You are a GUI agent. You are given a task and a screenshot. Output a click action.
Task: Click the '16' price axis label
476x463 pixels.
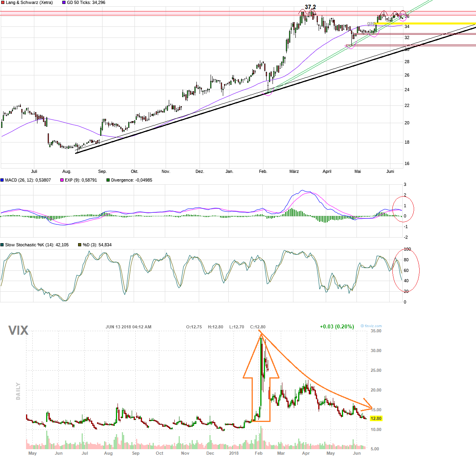pyautogui.click(x=407, y=163)
